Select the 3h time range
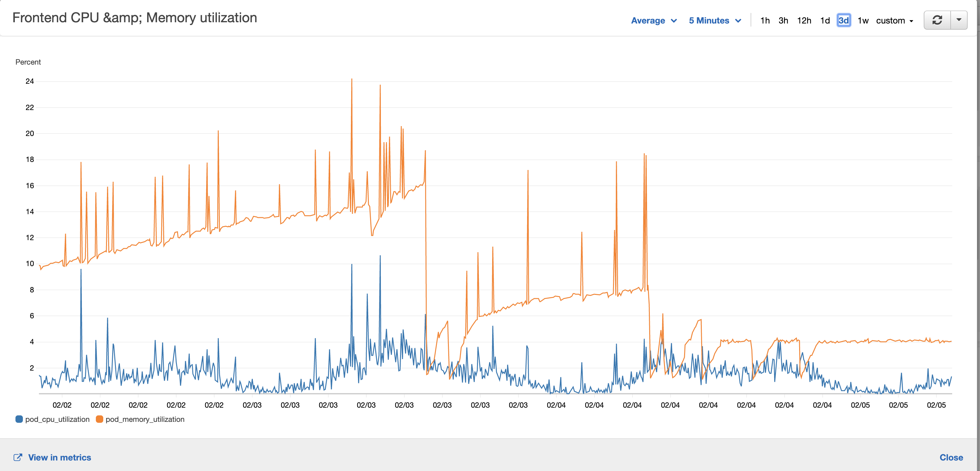This screenshot has height=471, width=980. [783, 20]
